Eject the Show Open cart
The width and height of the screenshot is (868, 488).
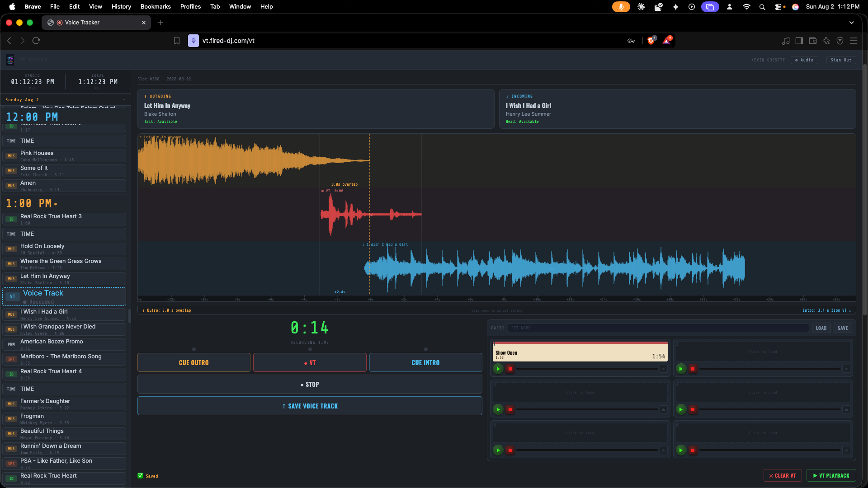pos(663,369)
